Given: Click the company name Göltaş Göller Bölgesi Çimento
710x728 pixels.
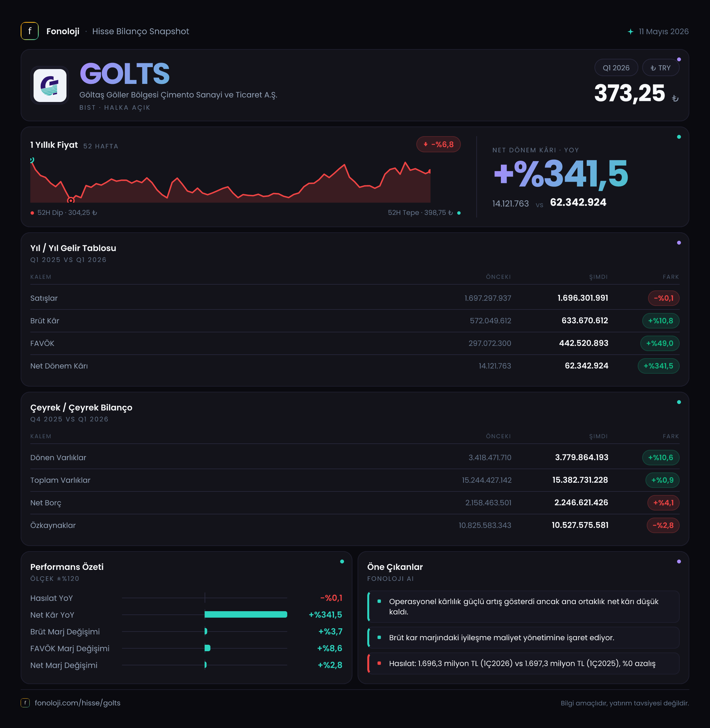Looking at the screenshot, I should coord(178,95).
